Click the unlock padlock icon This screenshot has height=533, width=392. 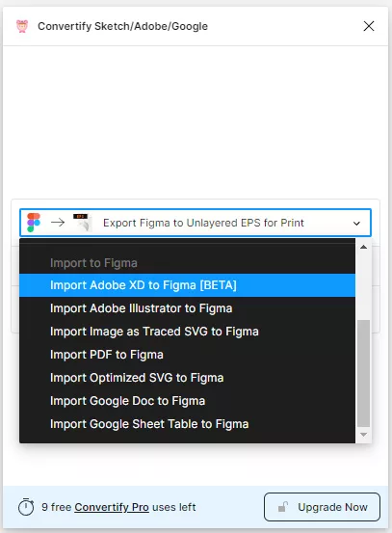(x=282, y=506)
